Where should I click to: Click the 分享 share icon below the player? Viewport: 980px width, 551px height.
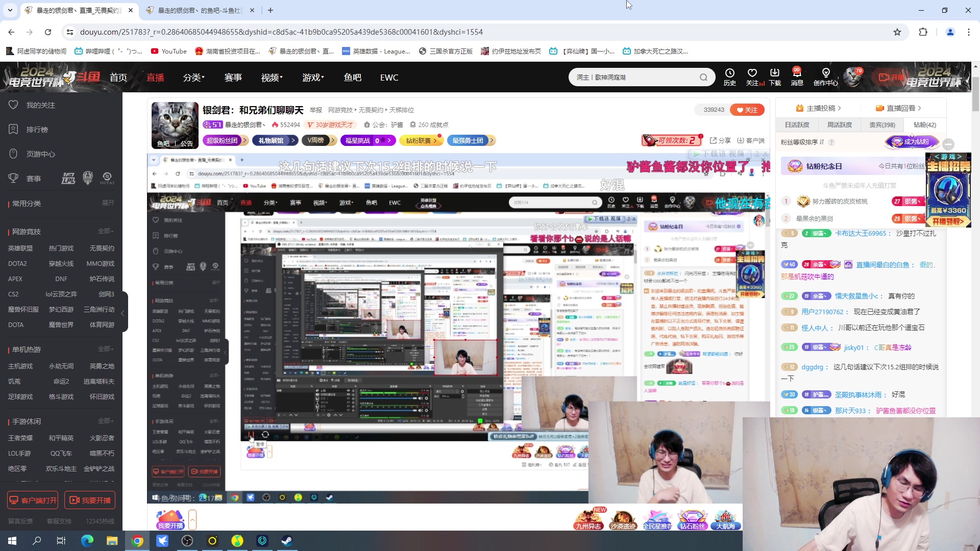pos(721,140)
